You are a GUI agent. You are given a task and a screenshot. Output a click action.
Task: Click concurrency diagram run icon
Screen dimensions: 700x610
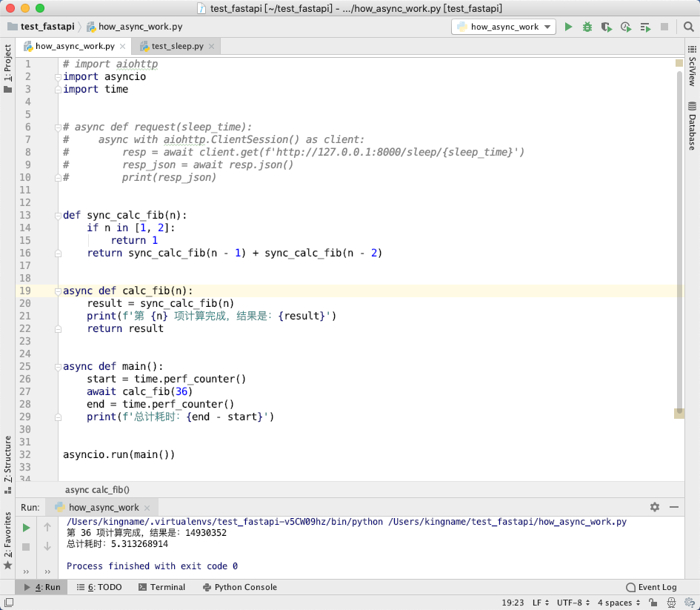click(645, 27)
